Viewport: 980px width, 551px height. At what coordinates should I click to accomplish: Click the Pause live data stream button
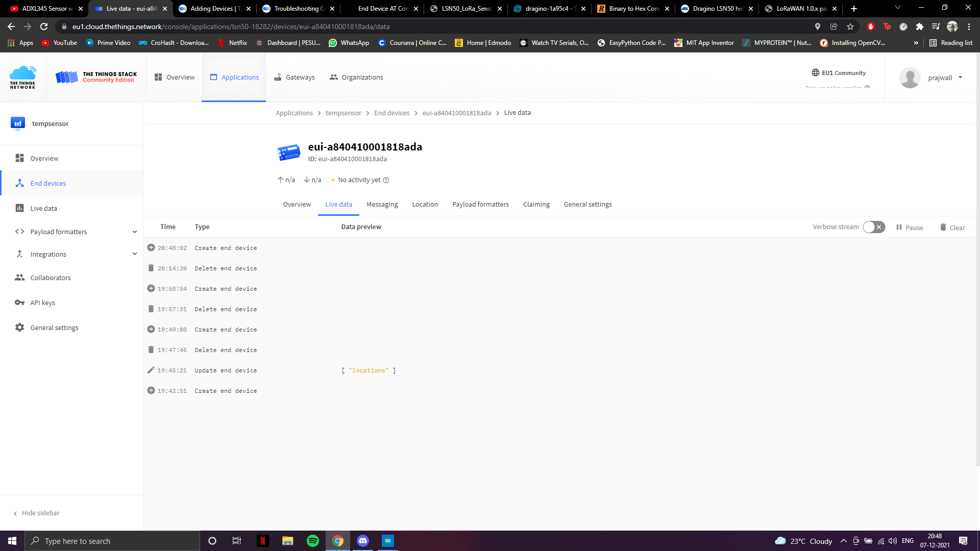909,228
